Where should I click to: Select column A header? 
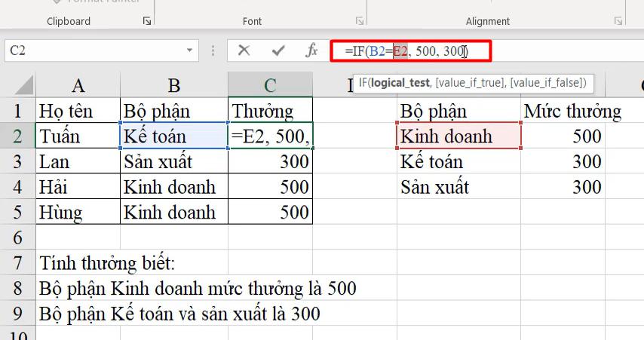[x=78, y=85]
